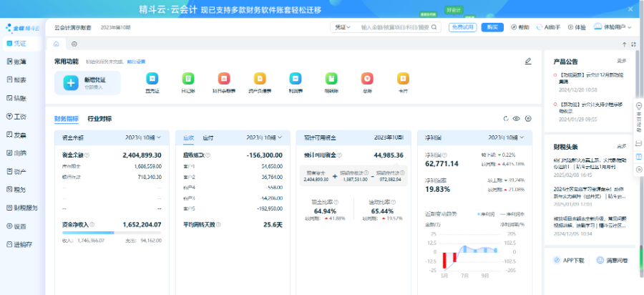Click APP下载 in the right panel
The width and height of the screenshot is (644, 295).
(x=569, y=260)
